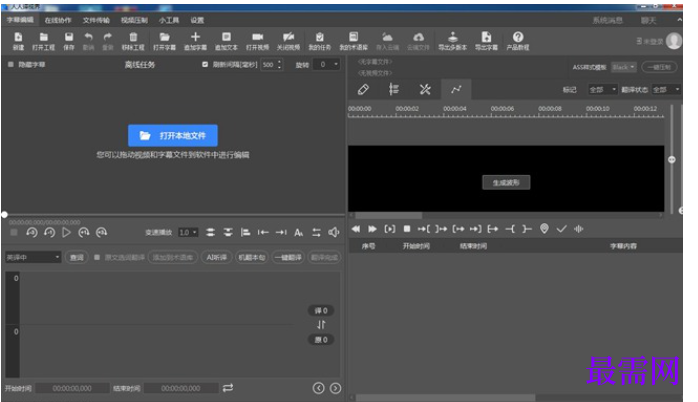Collapse the ribbon with top-right chevron

point(679,20)
